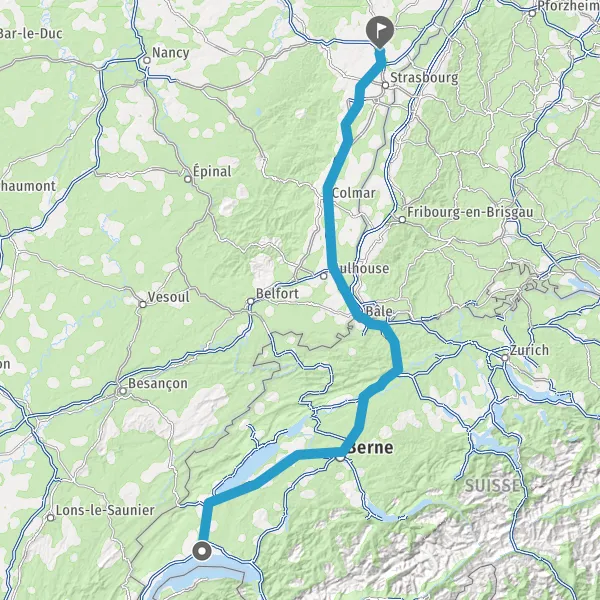Select the Strasbourg city dot marker
Image resolution: width=600 pixels, height=600 pixels.
(x=385, y=85)
